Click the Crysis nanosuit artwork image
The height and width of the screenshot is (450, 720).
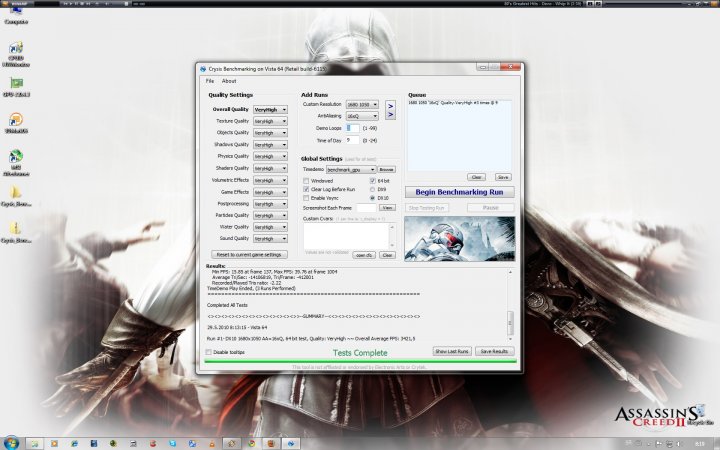(x=460, y=239)
